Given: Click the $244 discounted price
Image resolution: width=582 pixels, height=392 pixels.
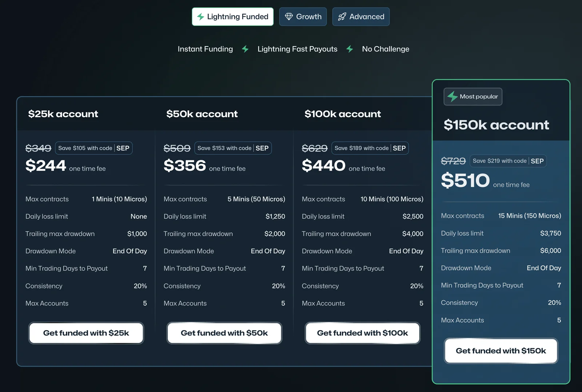Looking at the screenshot, I should [x=46, y=166].
